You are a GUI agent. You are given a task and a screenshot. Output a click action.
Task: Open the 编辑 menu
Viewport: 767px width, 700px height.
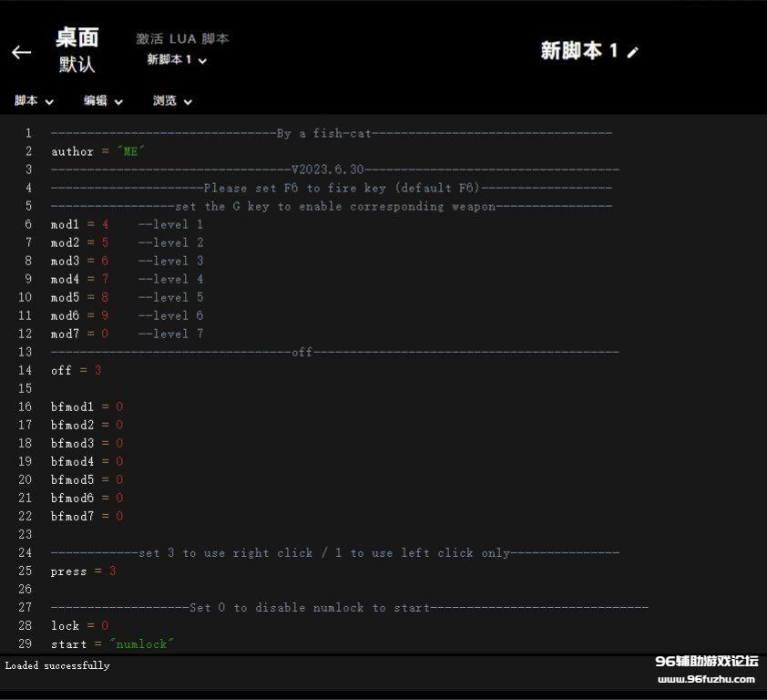103,101
